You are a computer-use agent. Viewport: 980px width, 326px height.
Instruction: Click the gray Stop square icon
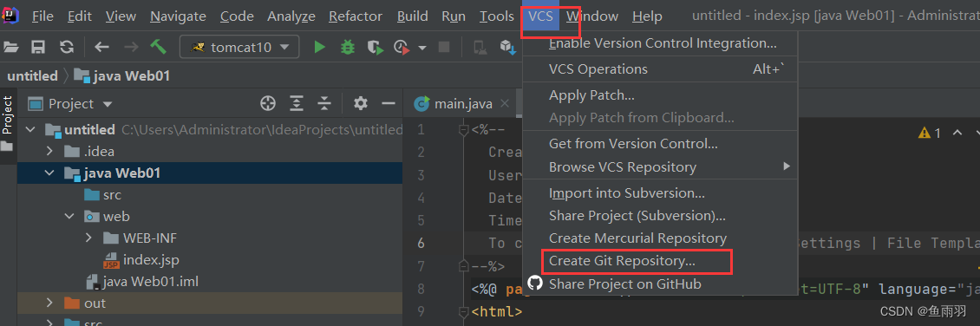[x=444, y=47]
